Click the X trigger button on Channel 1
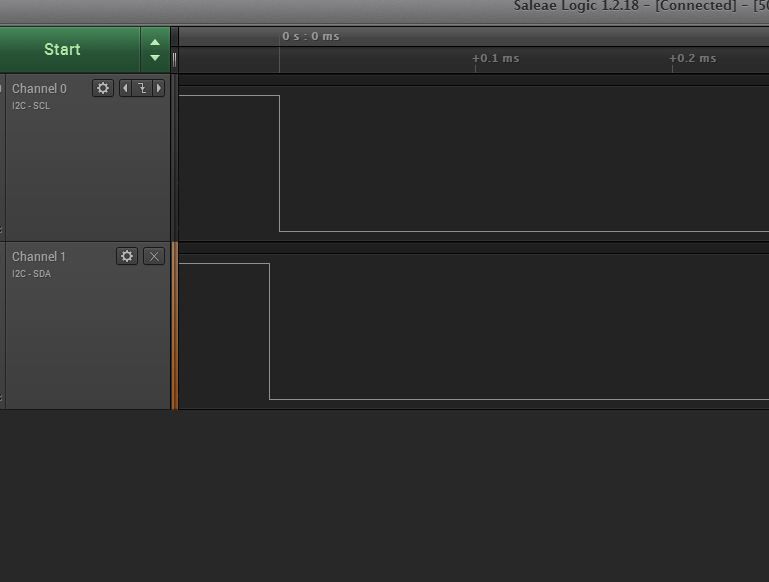 point(154,256)
